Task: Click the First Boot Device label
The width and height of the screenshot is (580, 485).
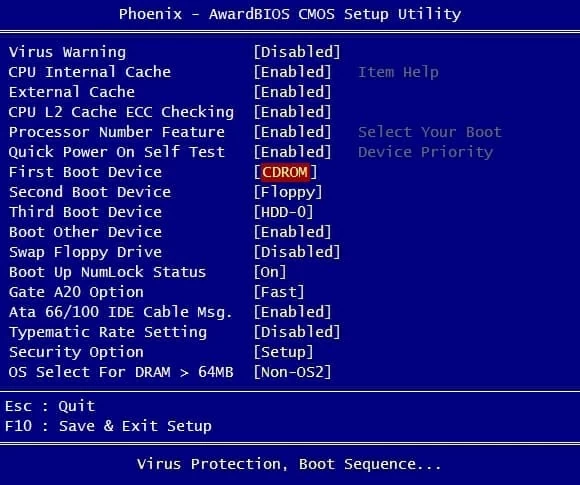Action: tap(85, 172)
